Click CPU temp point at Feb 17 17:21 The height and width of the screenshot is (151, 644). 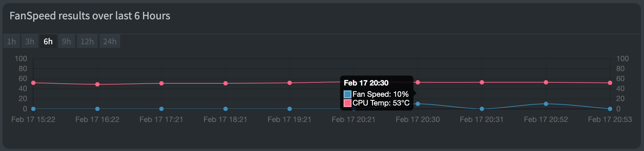pos(161,83)
